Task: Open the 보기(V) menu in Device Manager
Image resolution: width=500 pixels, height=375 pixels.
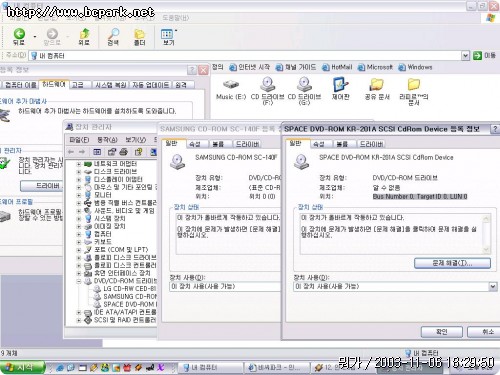Action: pyautogui.click(x=135, y=140)
